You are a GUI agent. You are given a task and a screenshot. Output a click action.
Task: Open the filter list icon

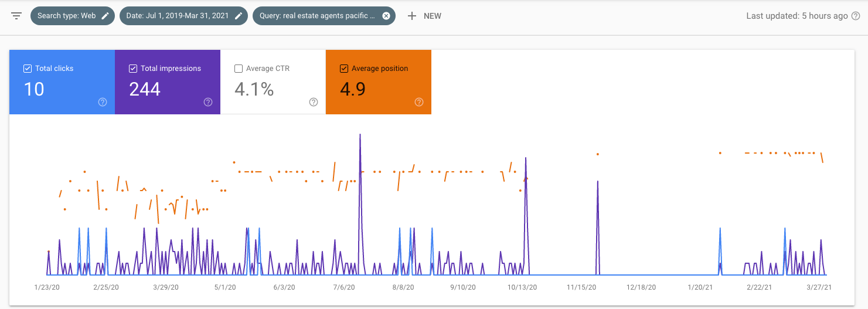tap(16, 16)
